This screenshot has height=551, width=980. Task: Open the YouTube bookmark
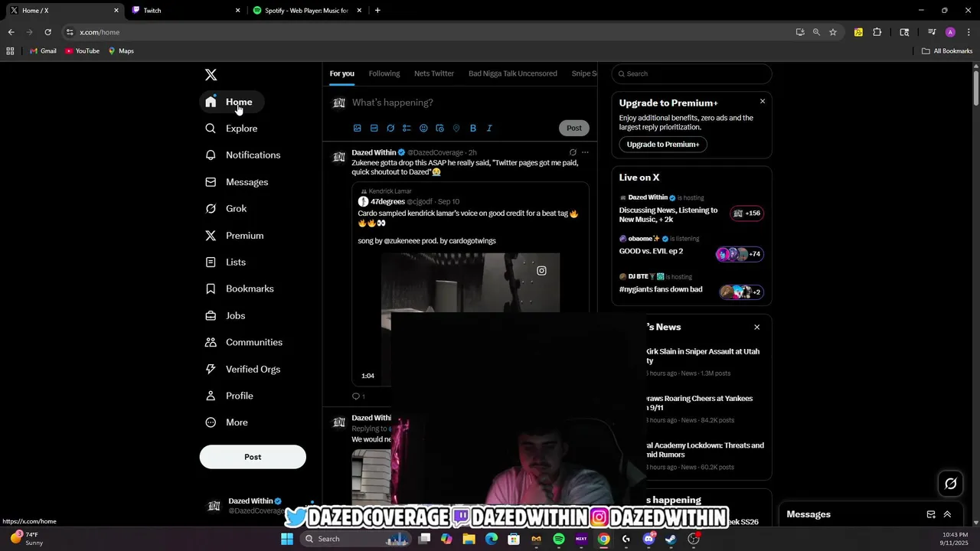pyautogui.click(x=82, y=51)
